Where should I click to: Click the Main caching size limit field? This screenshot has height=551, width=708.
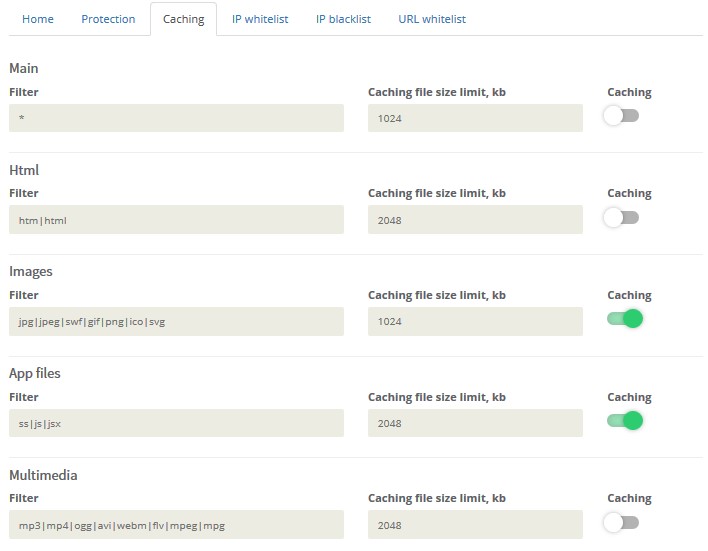point(475,118)
